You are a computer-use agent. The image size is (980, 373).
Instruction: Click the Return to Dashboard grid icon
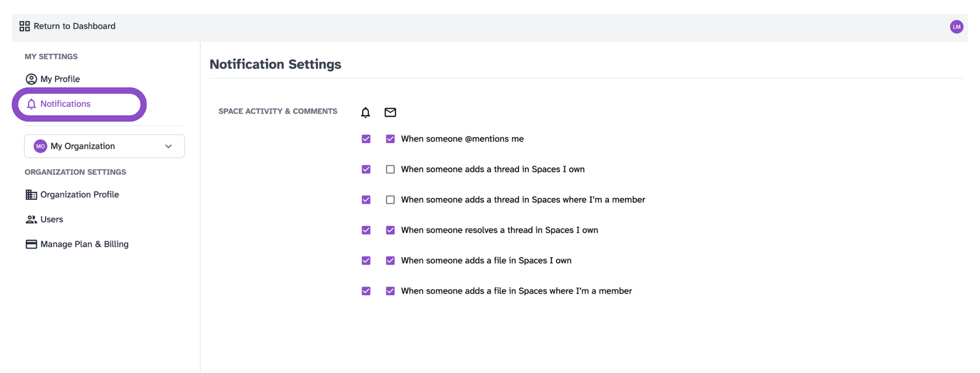tap(24, 26)
